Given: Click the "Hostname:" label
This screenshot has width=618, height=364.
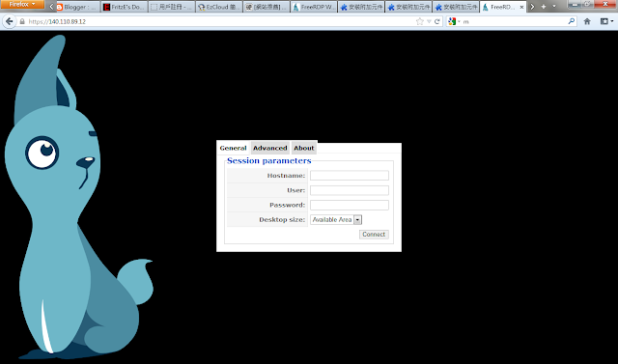Looking at the screenshot, I should (x=286, y=176).
